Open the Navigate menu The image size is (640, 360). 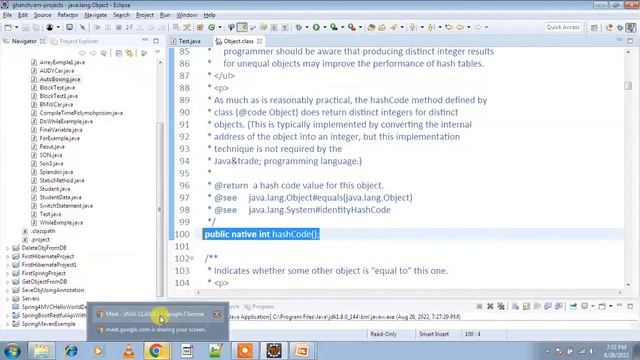tap(96, 15)
